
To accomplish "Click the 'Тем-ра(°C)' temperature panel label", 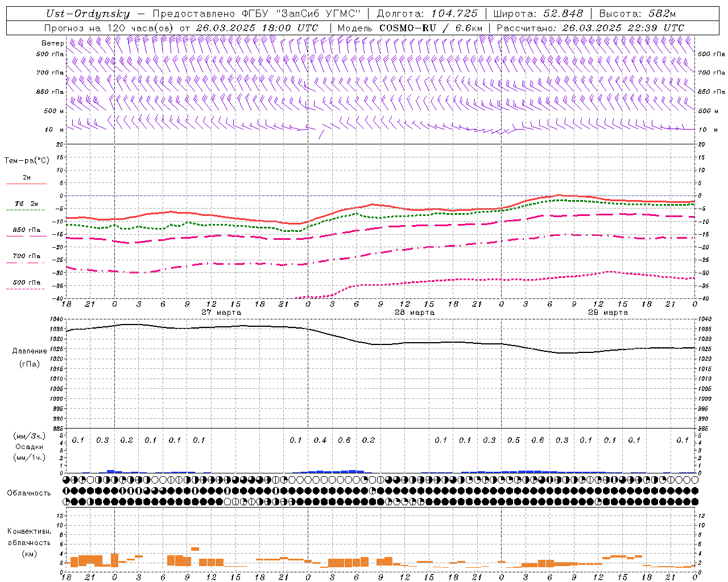I will [27, 161].
